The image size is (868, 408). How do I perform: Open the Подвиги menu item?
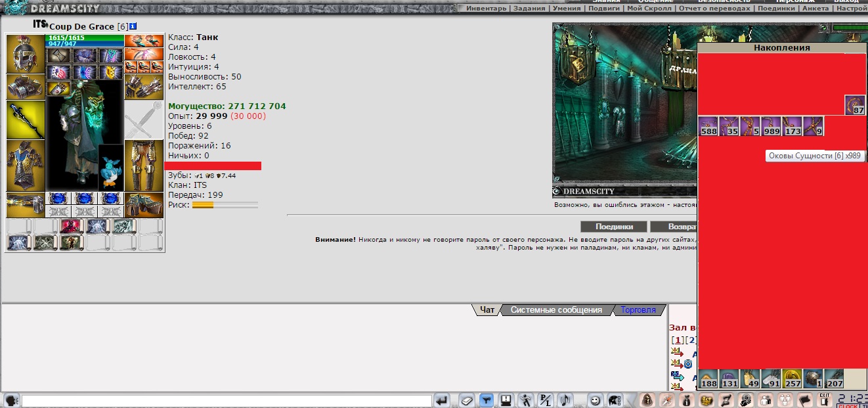[x=604, y=9]
